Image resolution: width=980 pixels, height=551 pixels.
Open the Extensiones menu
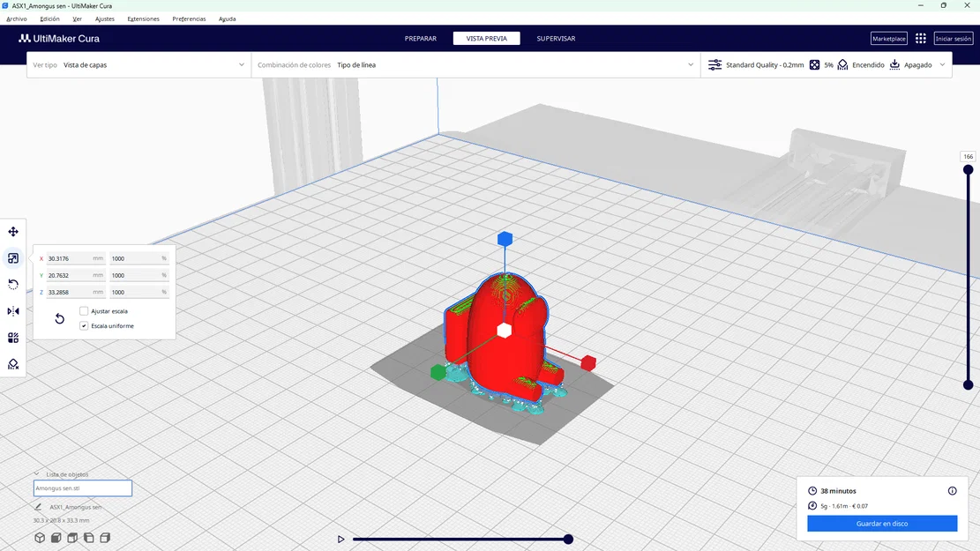tap(143, 19)
